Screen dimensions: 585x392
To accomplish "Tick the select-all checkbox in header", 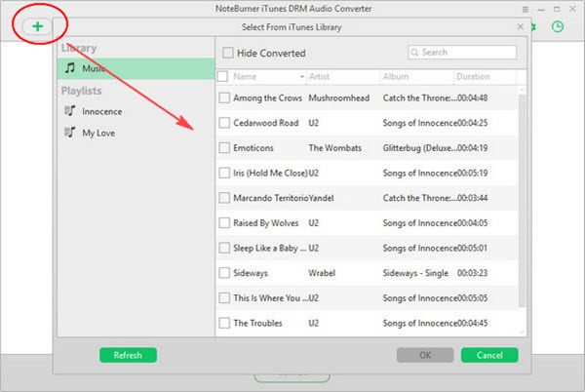I will (222, 76).
